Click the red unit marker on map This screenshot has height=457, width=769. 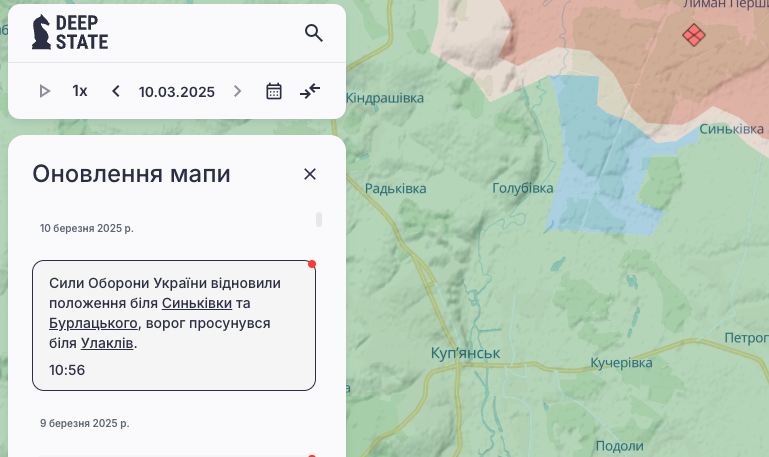(x=694, y=35)
